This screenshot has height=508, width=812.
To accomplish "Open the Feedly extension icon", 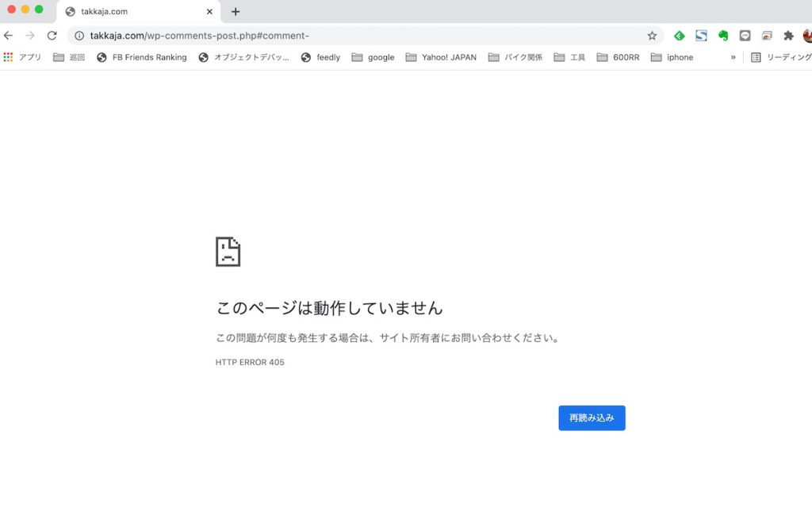I will tap(679, 36).
